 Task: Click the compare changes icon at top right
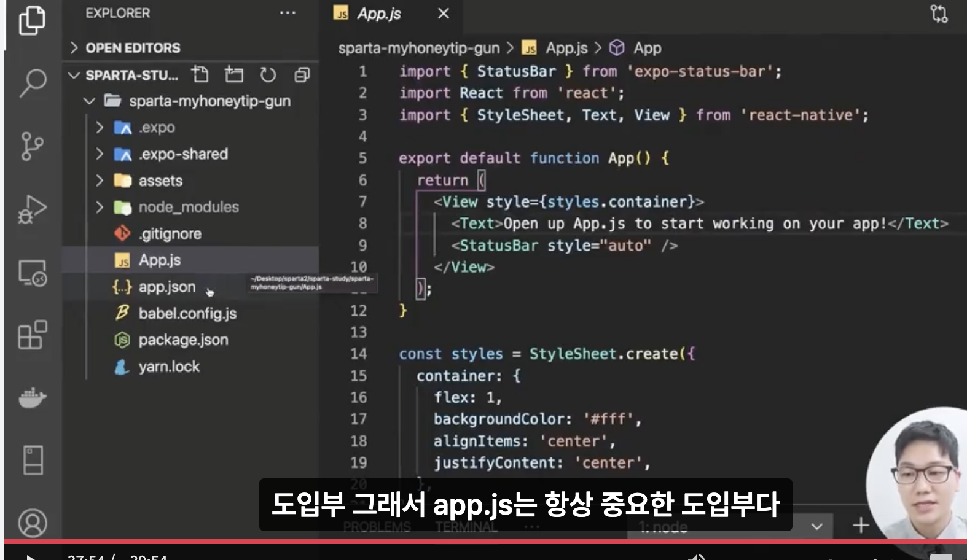point(939,14)
